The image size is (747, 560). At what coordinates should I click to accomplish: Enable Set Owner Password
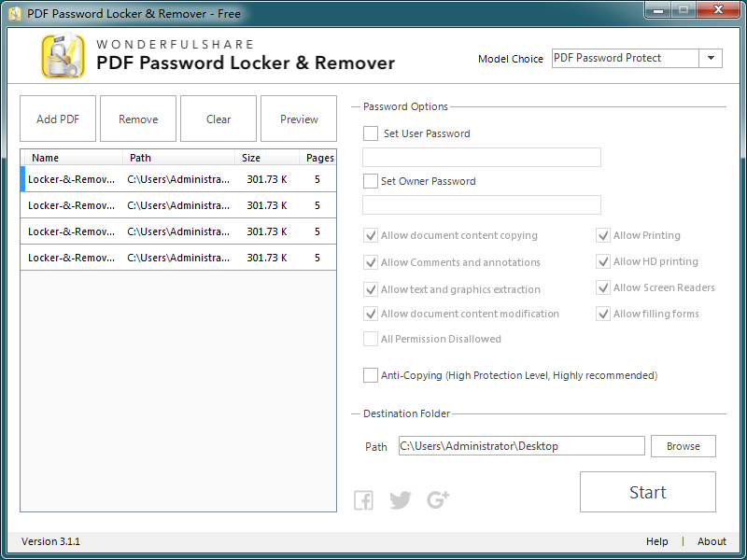[370, 181]
